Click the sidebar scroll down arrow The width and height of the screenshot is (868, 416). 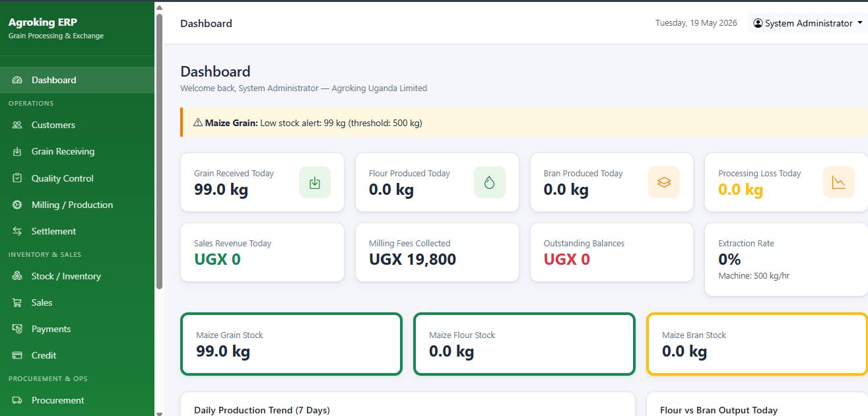pos(159,413)
